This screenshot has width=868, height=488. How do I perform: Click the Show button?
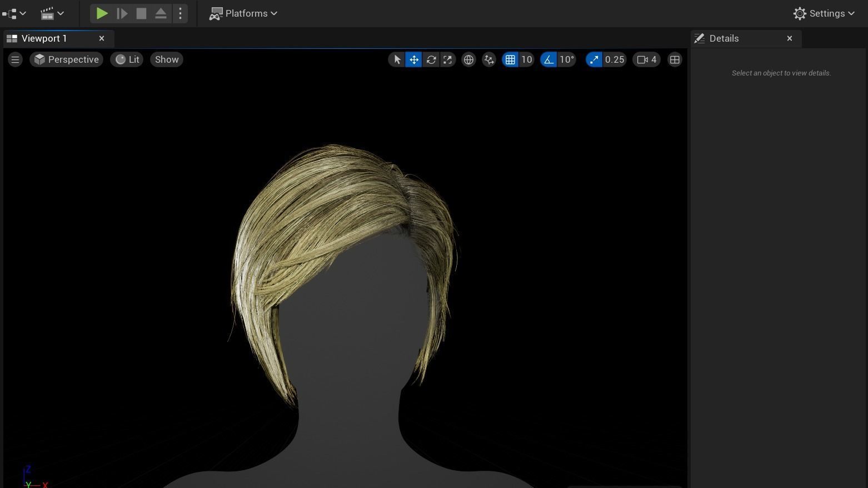(x=167, y=59)
